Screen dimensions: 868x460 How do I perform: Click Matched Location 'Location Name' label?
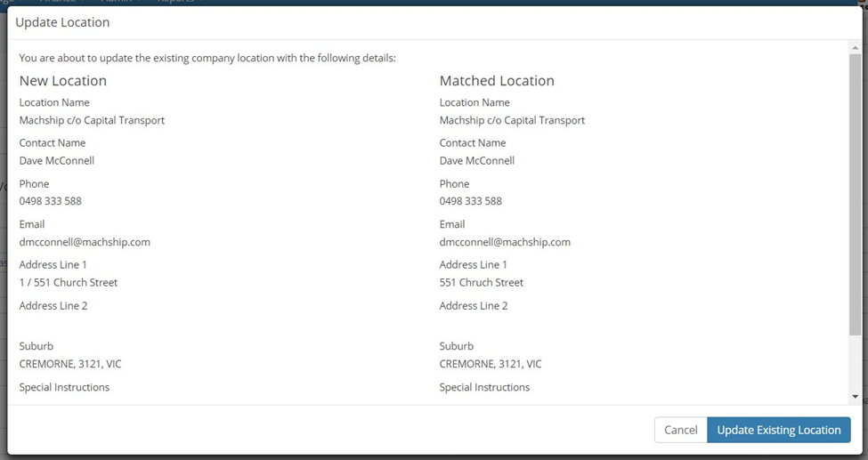(x=475, y=102)
